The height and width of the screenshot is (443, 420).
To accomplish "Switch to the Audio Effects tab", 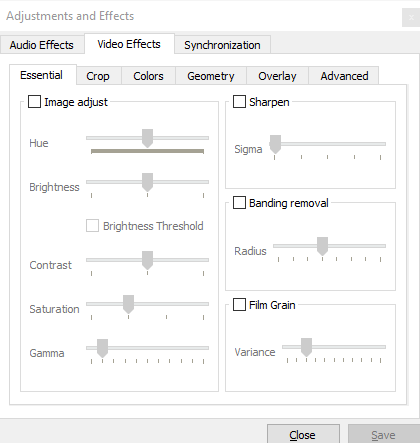I will click(42, 45).
